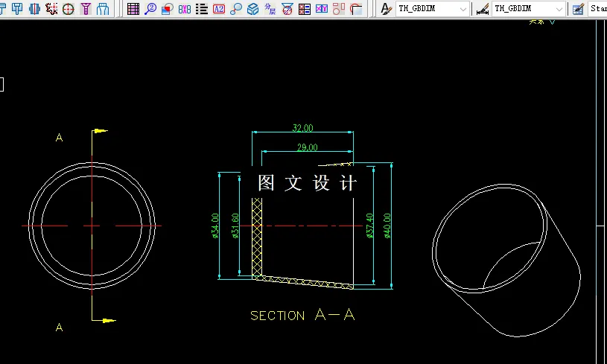Image resolution: width=607 pixels, height=364 pixels.
Task: Click the blue 3D box icon
Action: [x=252, y=8]
